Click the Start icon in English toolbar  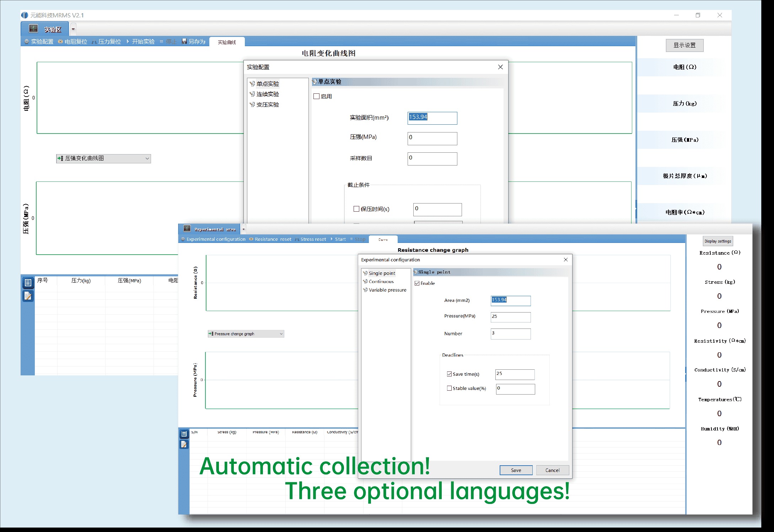(332, 239)
